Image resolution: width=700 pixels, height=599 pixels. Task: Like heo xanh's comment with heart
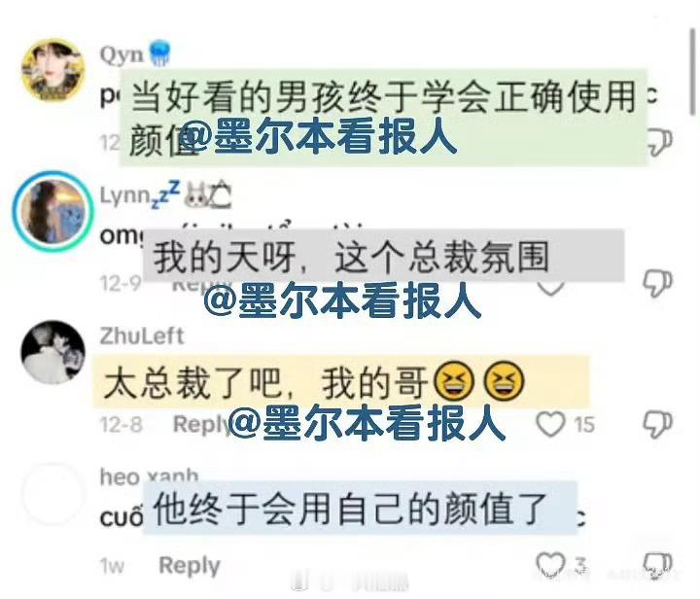coord(550,564)
